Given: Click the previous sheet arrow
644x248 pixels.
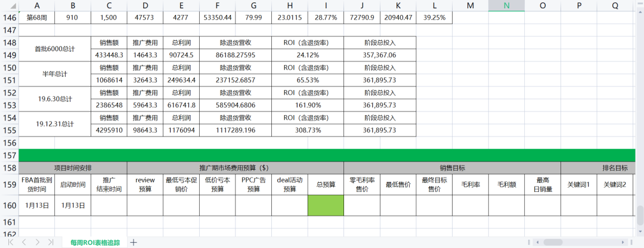Looking at the screenshot, I should [x=24, y=242].
